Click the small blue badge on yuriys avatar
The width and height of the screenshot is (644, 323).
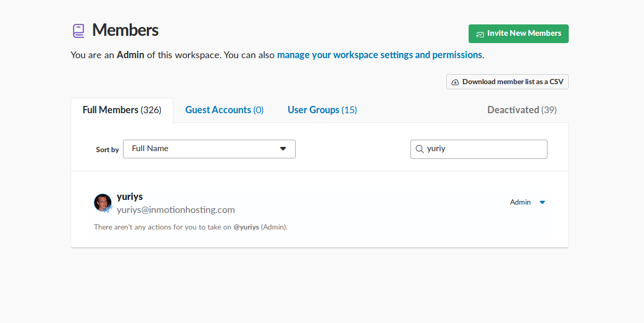click(109, 207)
